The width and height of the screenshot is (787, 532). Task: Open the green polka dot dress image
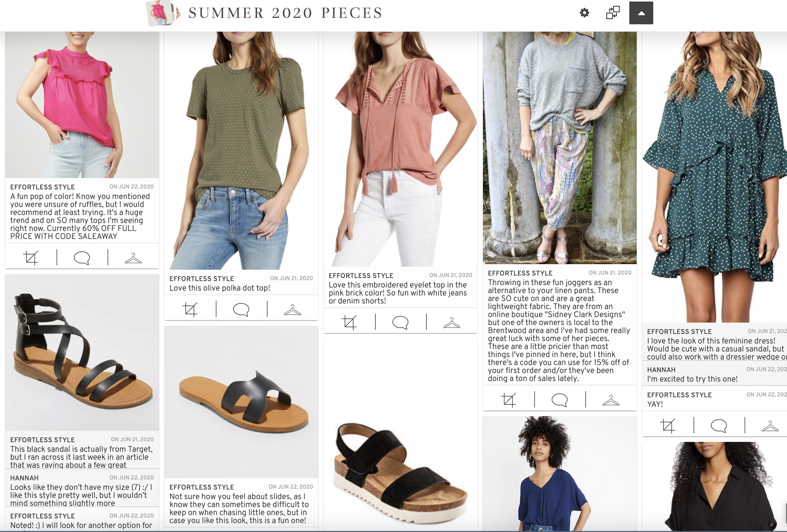pyautogui.click(x=714, y=177)
